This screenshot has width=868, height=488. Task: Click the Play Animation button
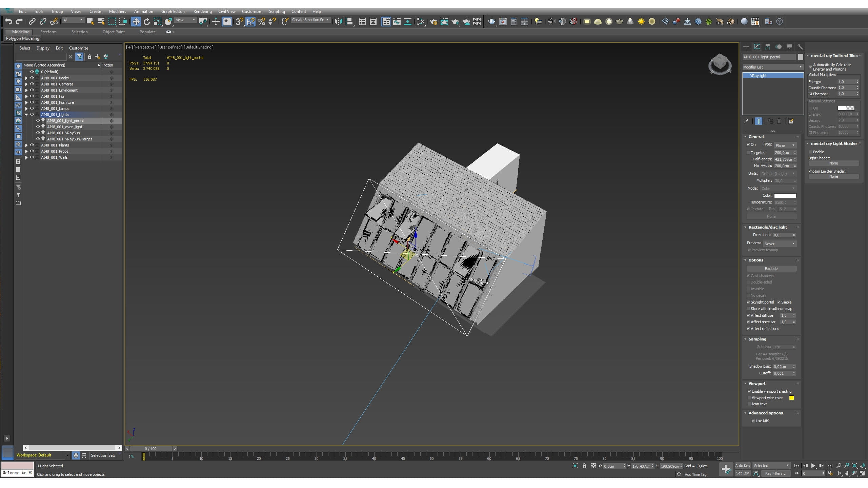pos(813,466)
